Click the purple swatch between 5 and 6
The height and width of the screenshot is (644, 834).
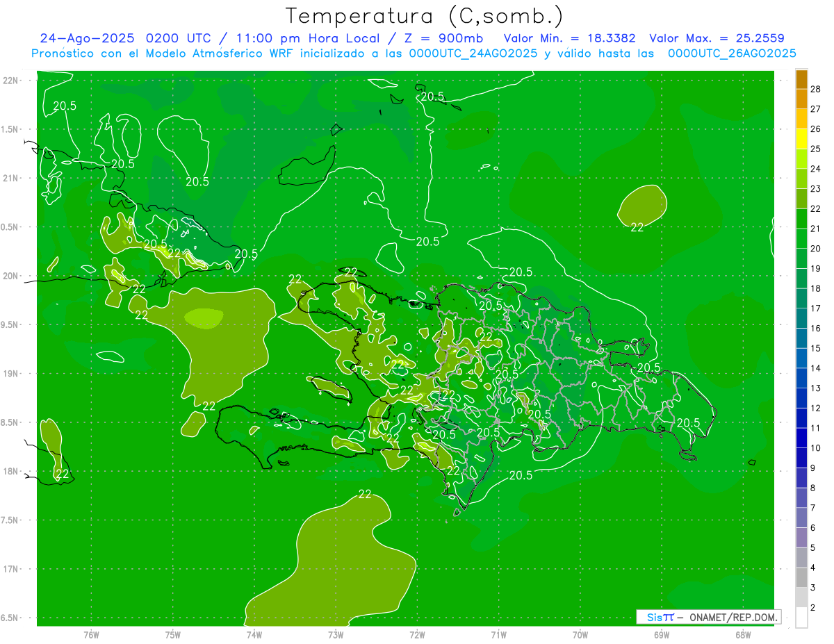pos(801,538)
